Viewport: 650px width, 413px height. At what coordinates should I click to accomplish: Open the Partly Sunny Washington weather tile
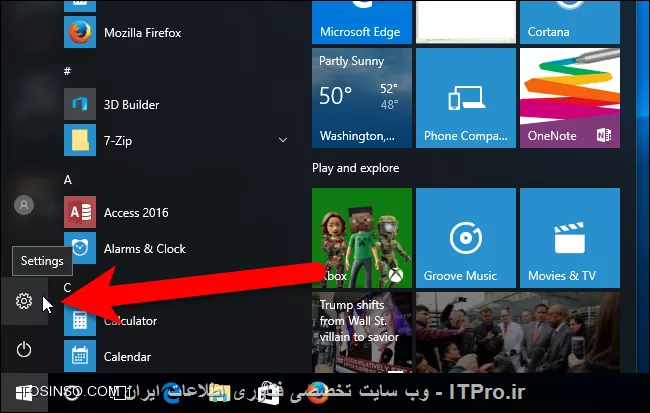[362, 98]
